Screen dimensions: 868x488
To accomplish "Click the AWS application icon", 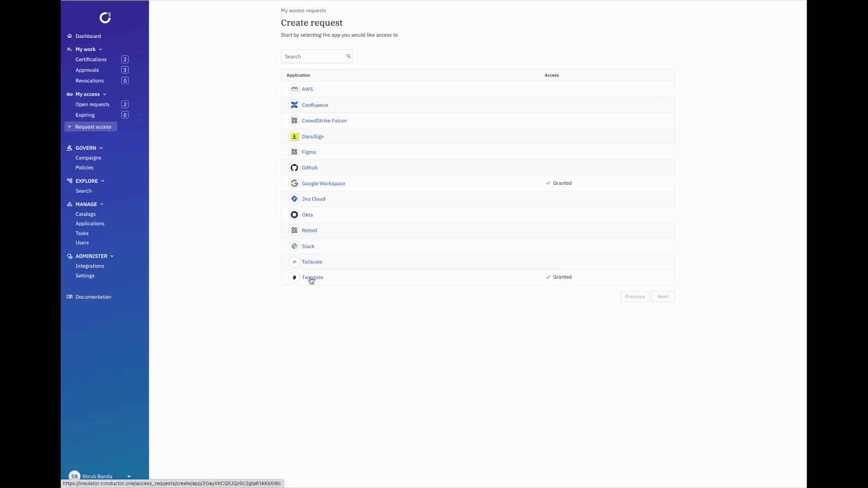I will pos(294,89).
